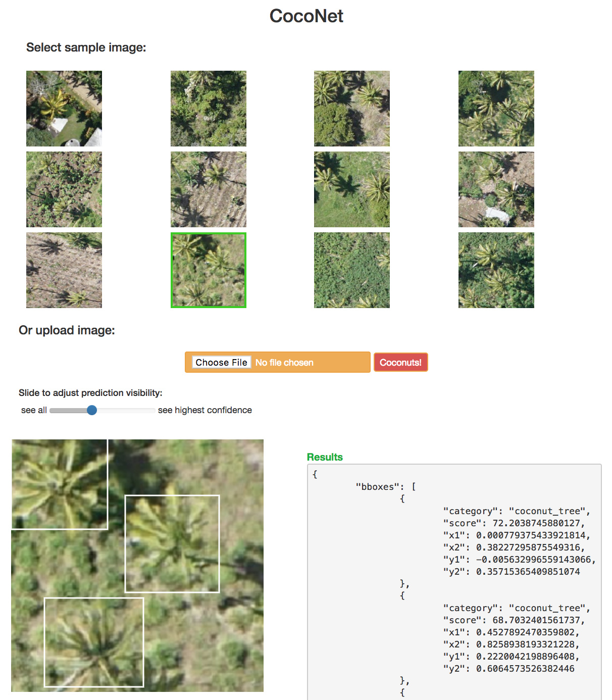Select the bare soil sample in the bottom row
The image size is (612, 700).
(64, 270)
